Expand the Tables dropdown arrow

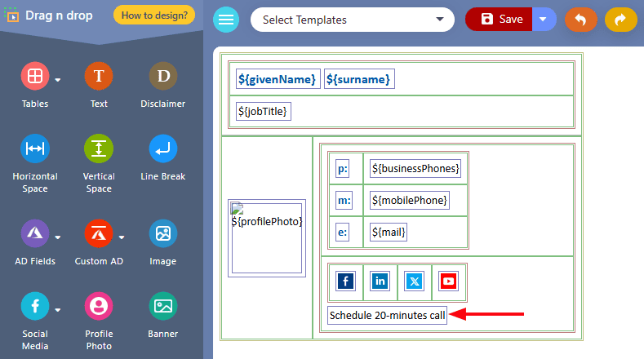pos(58,80)
